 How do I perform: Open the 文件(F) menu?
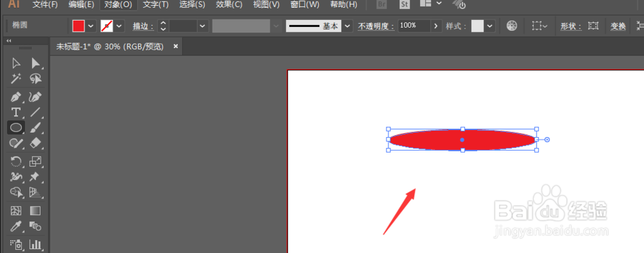point(45,5)
